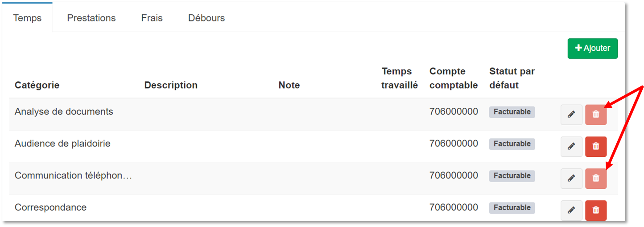Click pencil icon for Audience de plaidoirie
Viewport: 644px width, 227px height.
point(571,146)
